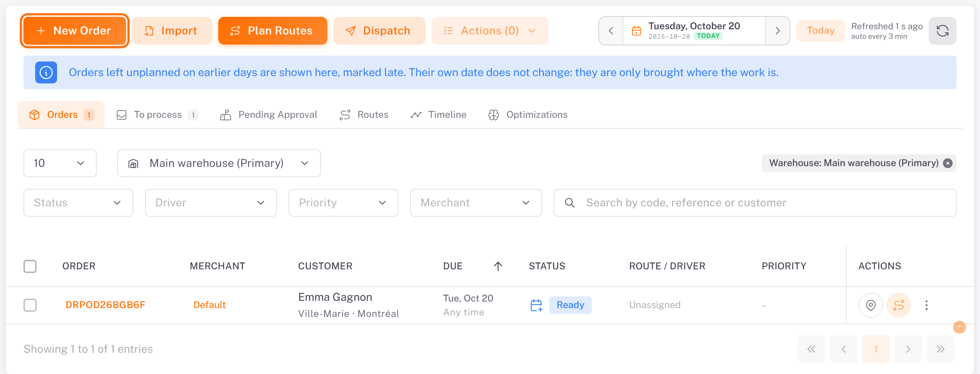Go to next day arrow
This screenshot has width=980, height=374.
click(777, 30)
